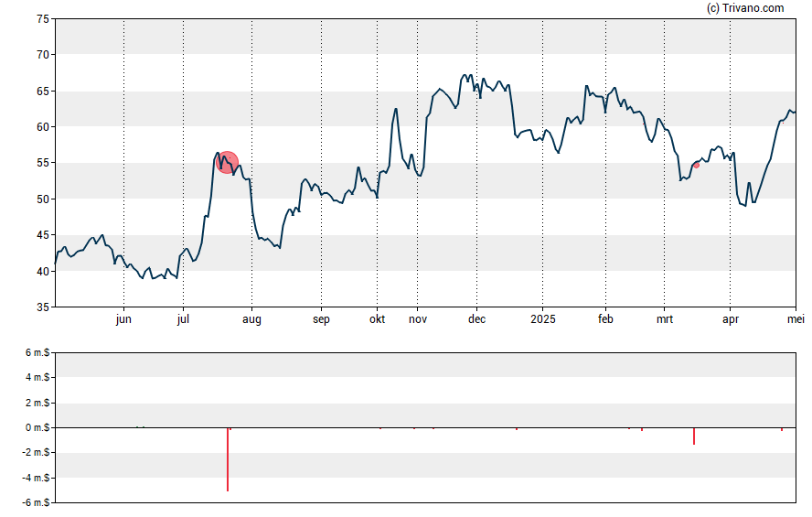Click the large red circle marker in July
The height and width of the screenshot is (517, 812).
[x=227, y=162]
